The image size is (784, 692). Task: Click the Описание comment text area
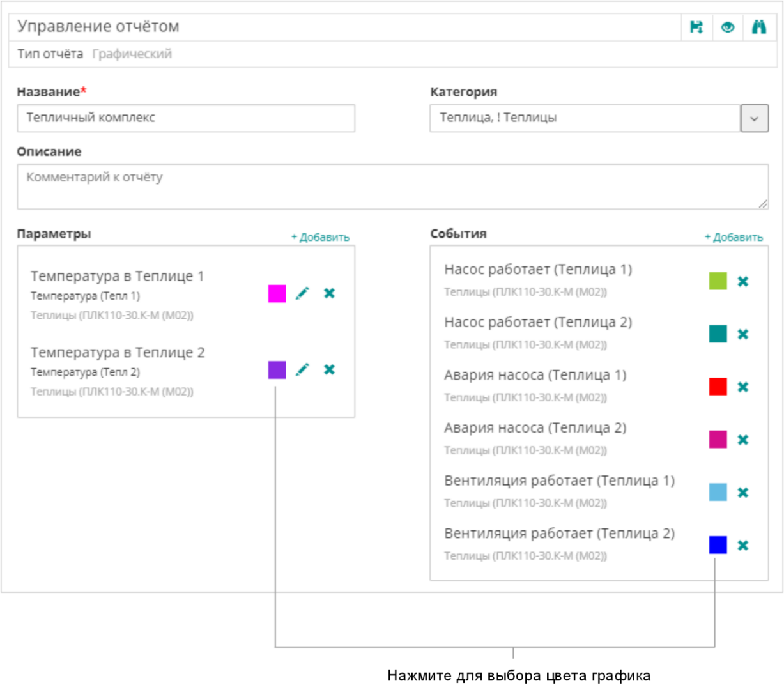click(x=392, y=187)
